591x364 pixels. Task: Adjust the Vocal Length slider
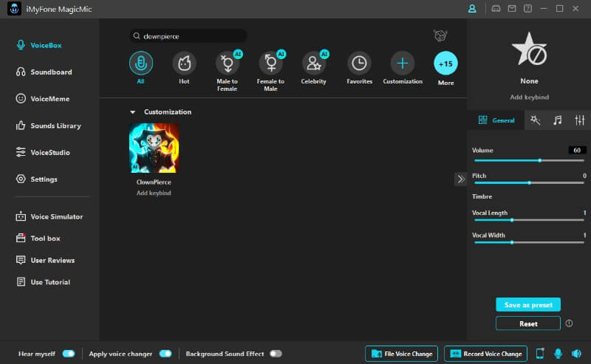[x=529, y=220]
